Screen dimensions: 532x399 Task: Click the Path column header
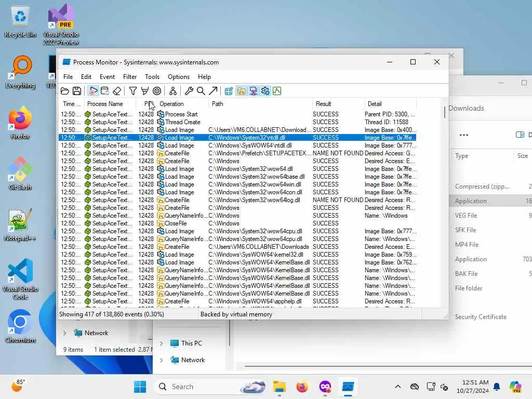[260, 104]
